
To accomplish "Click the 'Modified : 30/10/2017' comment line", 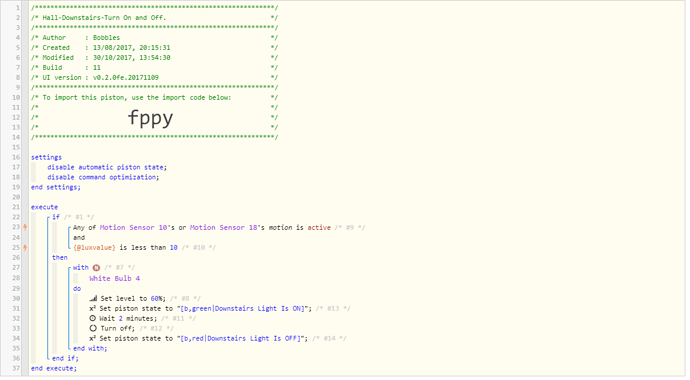I will pyautogui.click(x=106, y=58).
